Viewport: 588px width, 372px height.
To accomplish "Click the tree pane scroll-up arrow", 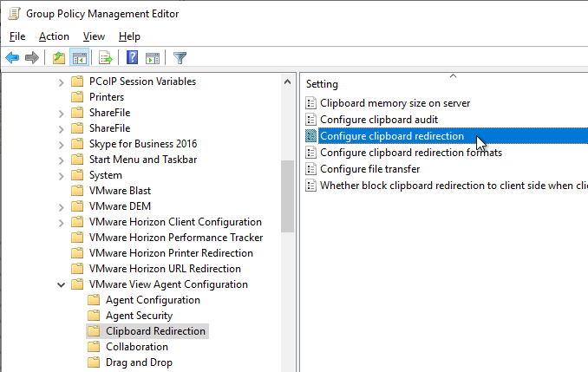I will [288, 82].
